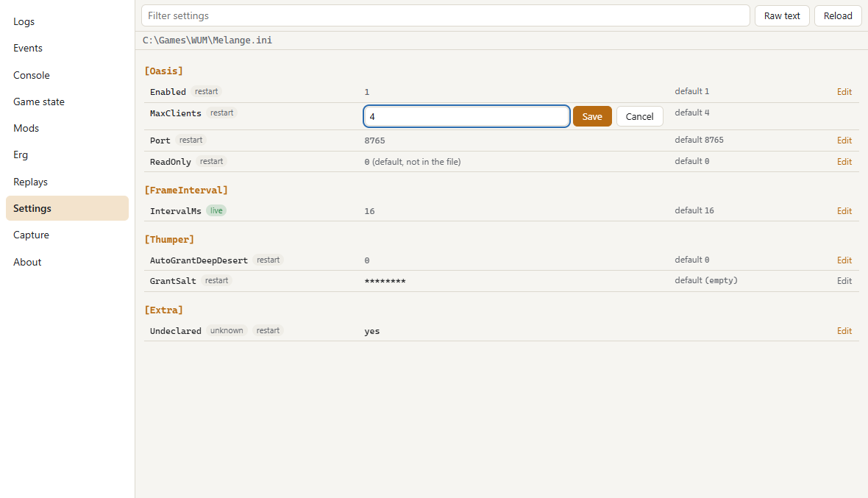The width and height of the screenshot is (868, 498).
Task: Switch to Raw text view
Action: tap(782, 15)
